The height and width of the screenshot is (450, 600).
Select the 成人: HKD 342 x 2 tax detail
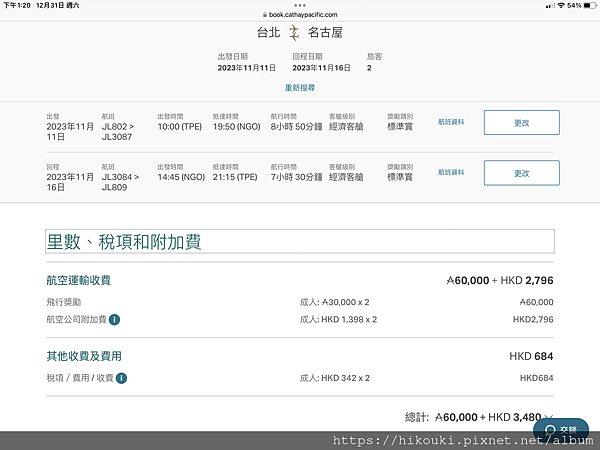335,378
